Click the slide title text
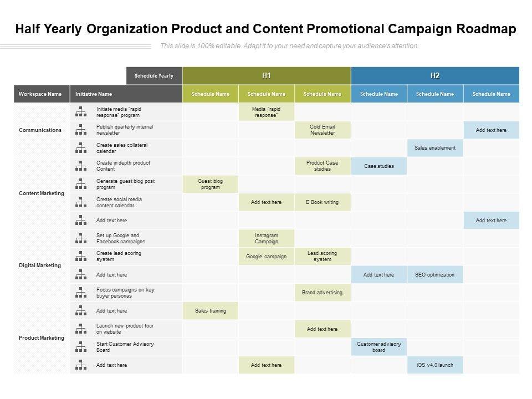This screenshot has height=399, width=532. (266, 29)
